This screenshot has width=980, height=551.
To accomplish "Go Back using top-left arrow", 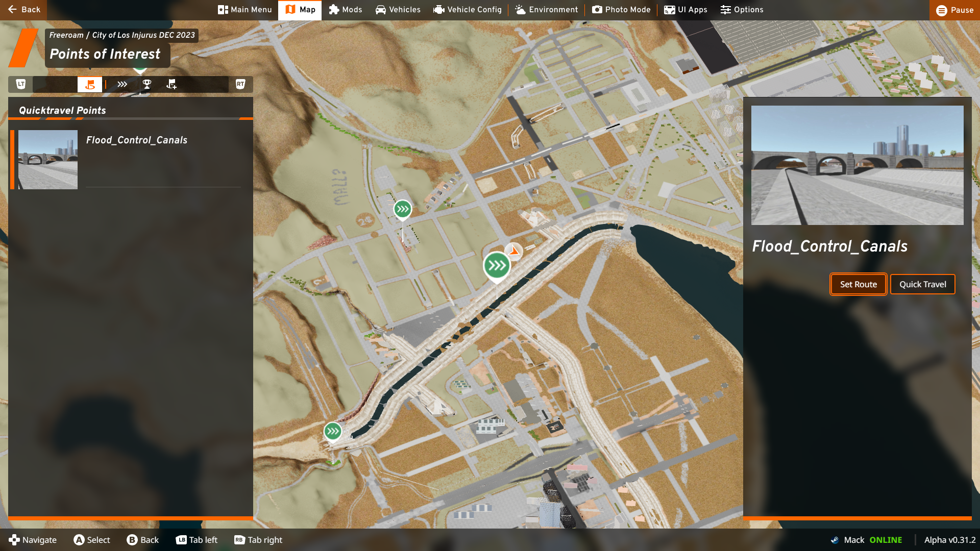I will pyautogui.click(x=23, y=10).
